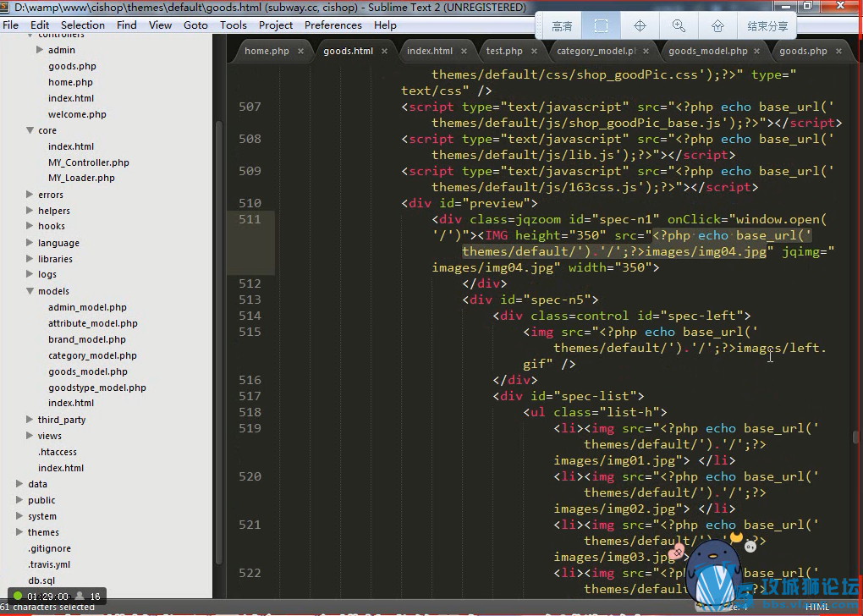863x616 pixels.
Task: Open the File menu
Action: coord(10,25)
